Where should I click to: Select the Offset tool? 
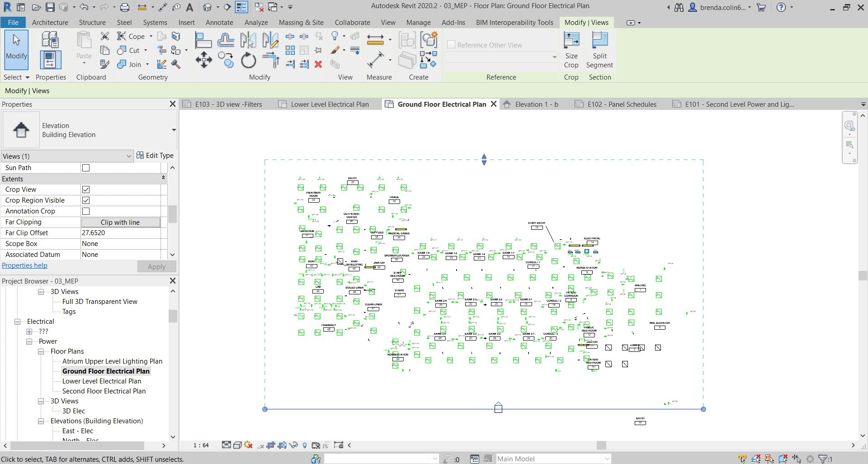pos(226,40)
